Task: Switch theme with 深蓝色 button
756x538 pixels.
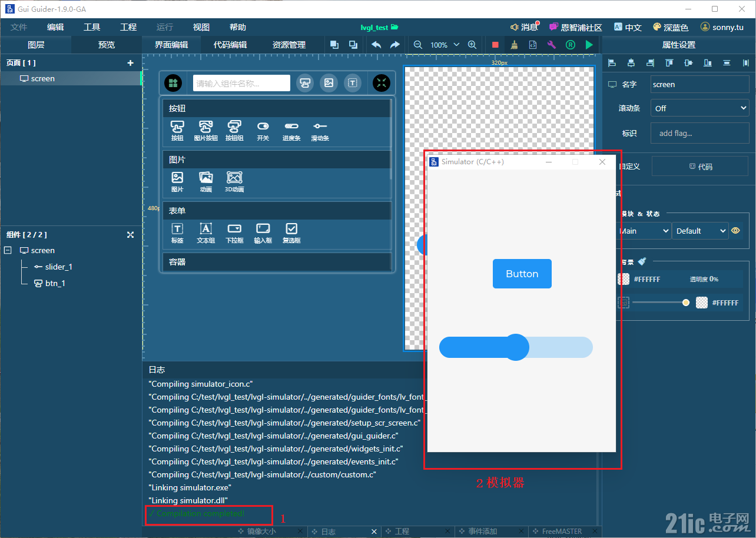Action: 671,27
